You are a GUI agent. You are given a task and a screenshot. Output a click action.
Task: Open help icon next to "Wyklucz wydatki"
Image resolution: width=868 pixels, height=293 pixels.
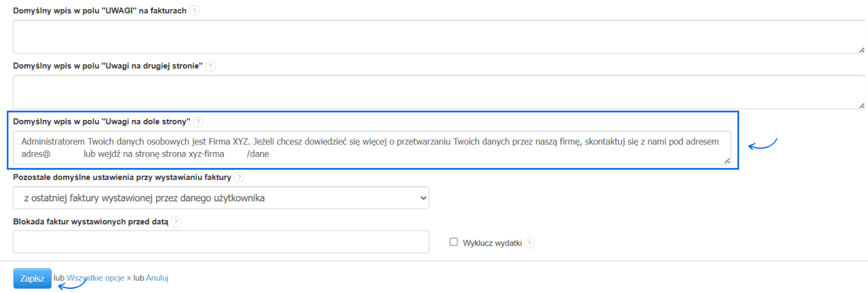pyautogui.click(x=529, y=243)
